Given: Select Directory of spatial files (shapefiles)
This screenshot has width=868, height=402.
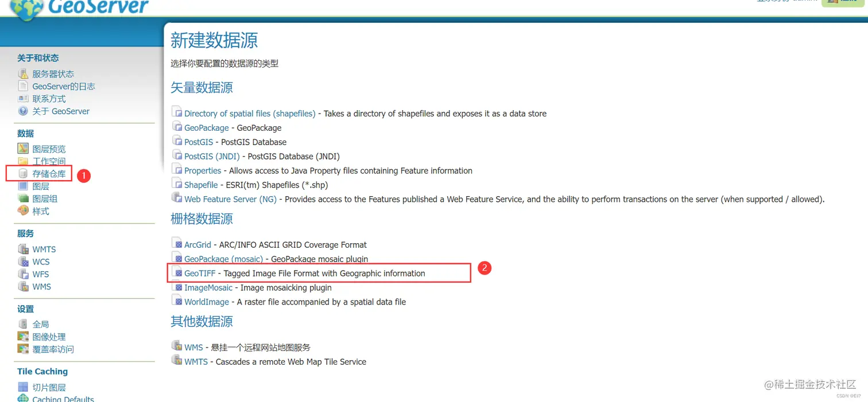Looking at the screenshot, I should (250, 114).
